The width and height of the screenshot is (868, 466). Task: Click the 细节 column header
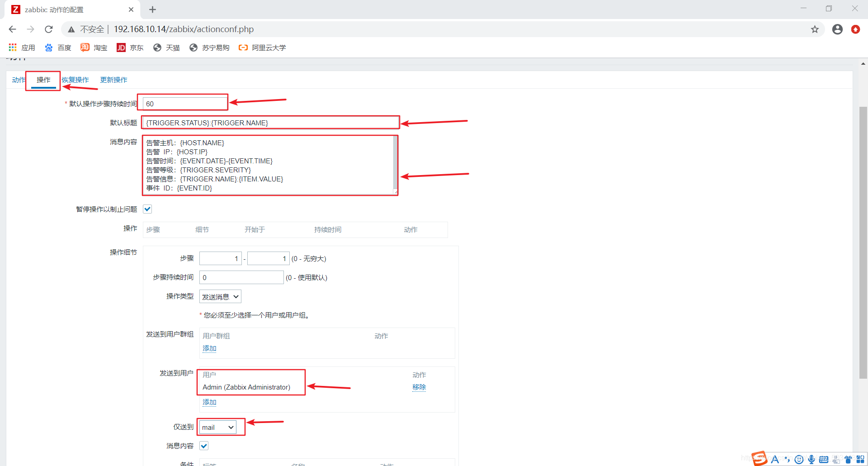202,230
